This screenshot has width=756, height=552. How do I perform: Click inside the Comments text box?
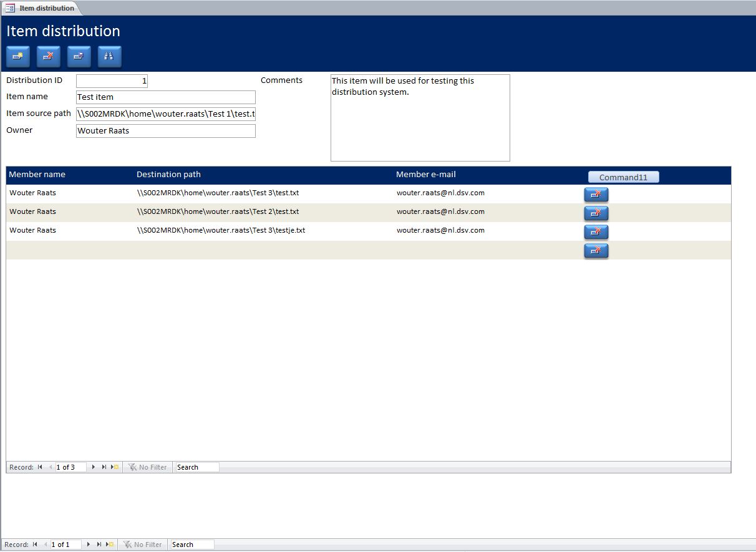click(x=420, y=118)
